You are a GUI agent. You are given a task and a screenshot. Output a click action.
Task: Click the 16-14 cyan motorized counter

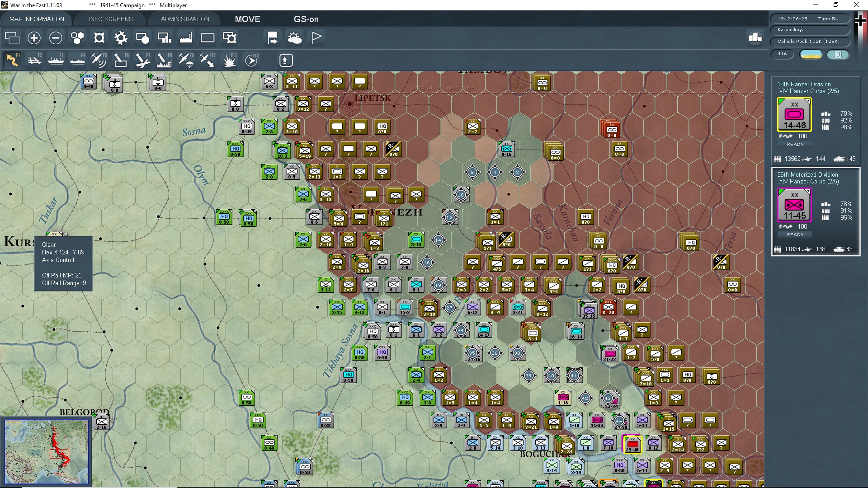(576, 331)
